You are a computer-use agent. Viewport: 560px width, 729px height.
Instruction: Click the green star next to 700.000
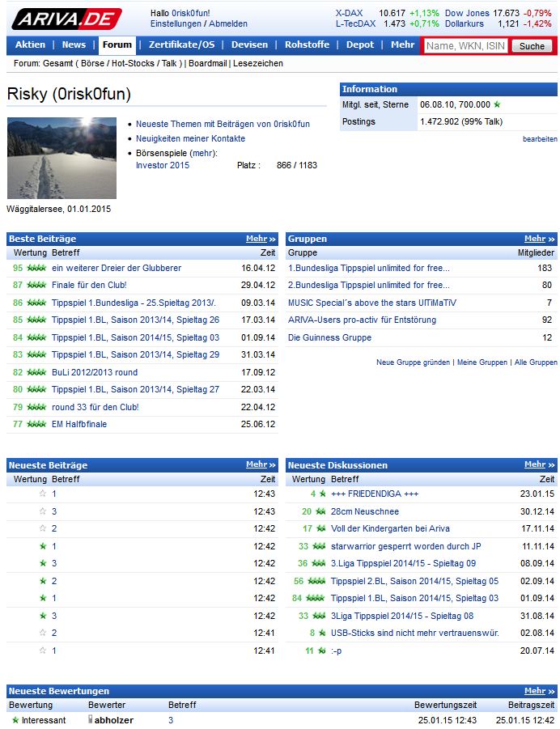(497, 104)
